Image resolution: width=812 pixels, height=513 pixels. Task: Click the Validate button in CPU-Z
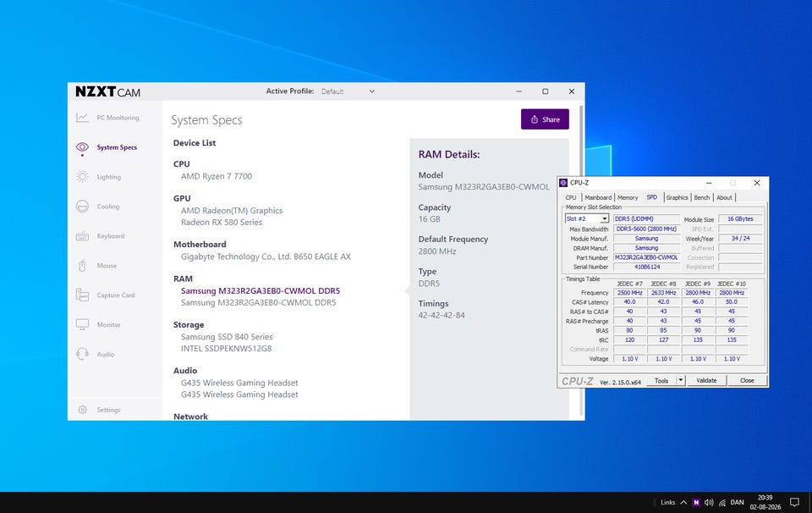pyautogui.click(x=706, y=380)
